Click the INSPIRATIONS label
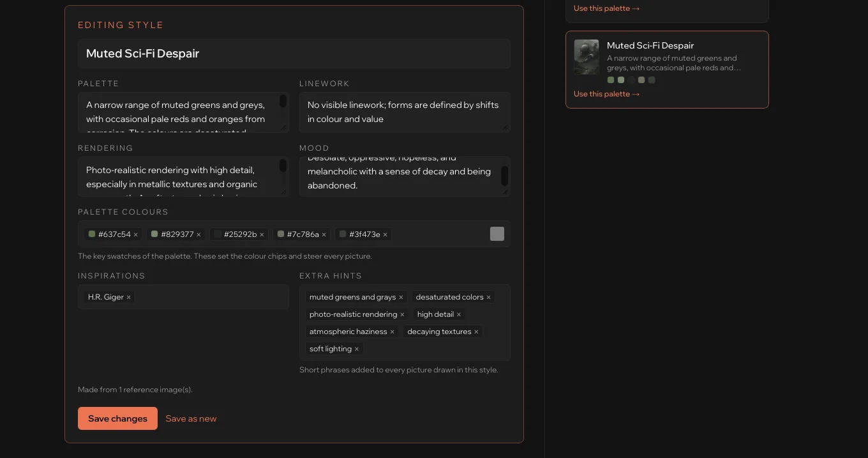Screen dimensions: 868x458 pyautogui.click(x=112, y=276)
